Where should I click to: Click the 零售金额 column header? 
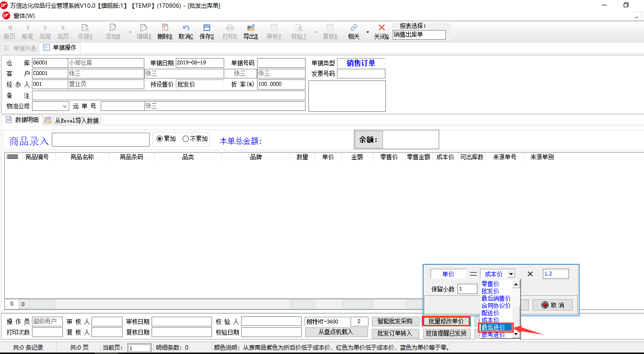tap(418, 157)
